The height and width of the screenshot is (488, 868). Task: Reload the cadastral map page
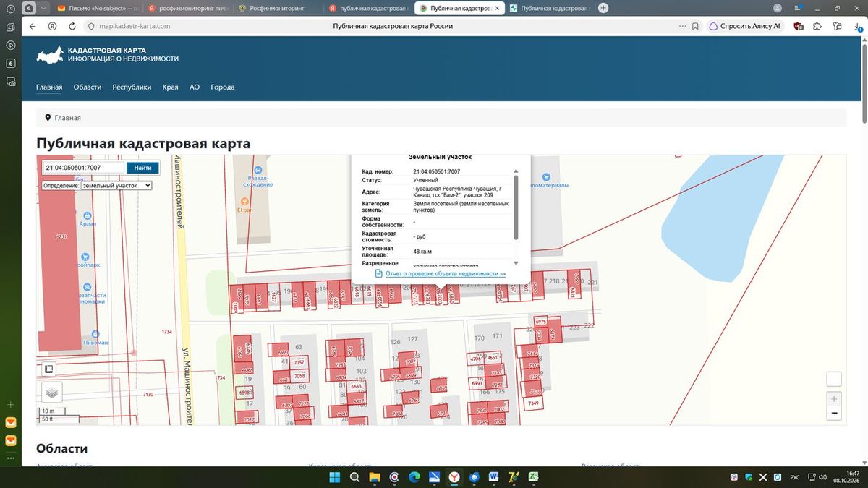point(72,26)
